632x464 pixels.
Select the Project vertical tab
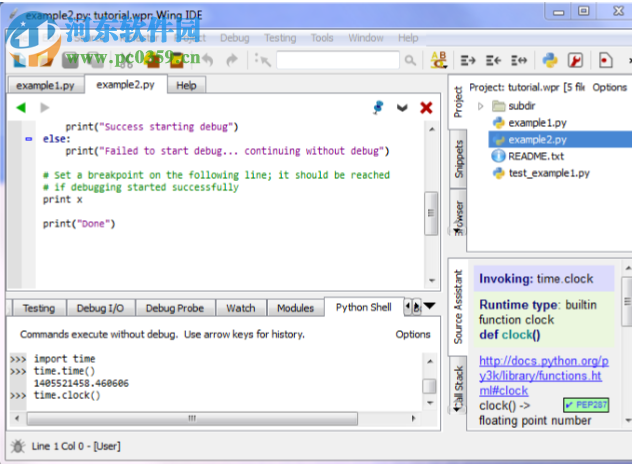(457, 102)
